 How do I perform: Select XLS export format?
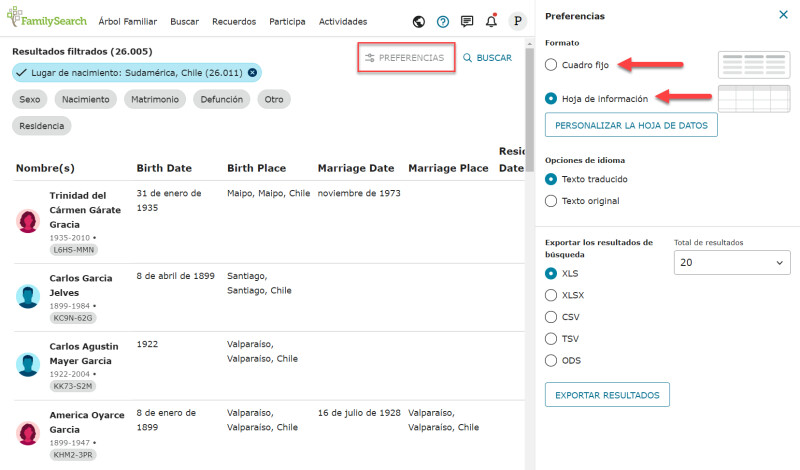(x=551, y=274)
